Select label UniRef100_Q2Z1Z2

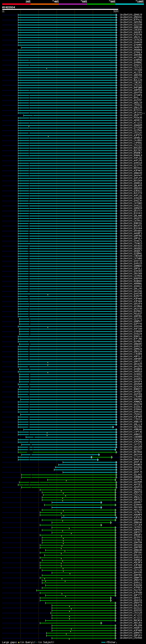[131, 608]
